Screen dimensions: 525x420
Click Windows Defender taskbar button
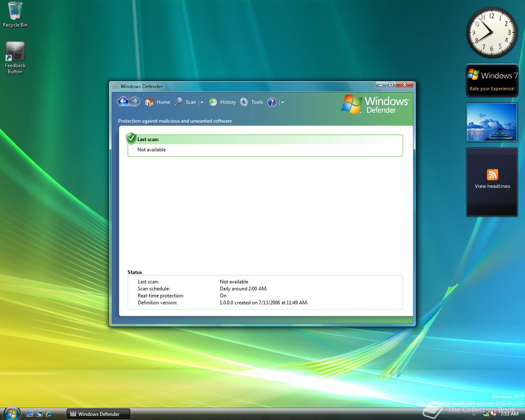98,414
